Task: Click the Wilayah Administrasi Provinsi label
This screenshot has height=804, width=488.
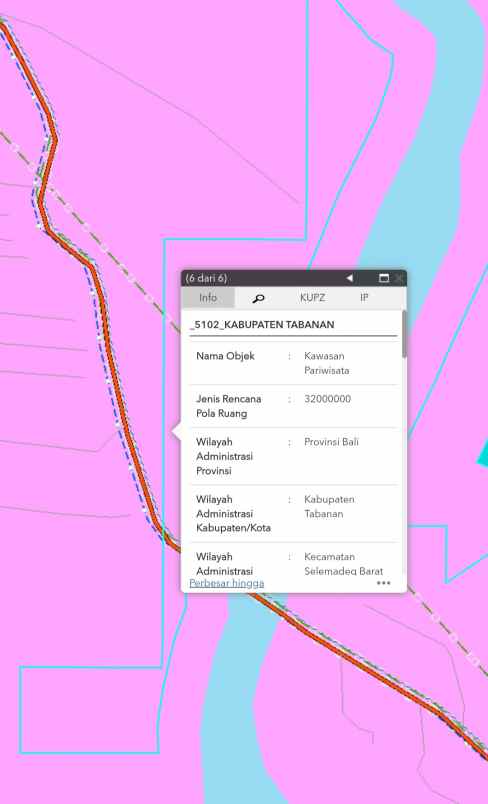Action: pyautogui.click(x=225, y=456)
